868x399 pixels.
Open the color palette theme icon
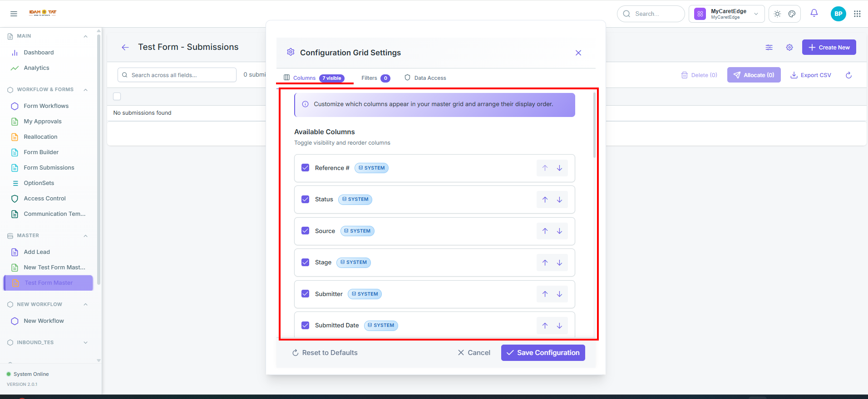pyautogui.click(x=792, y=14)
